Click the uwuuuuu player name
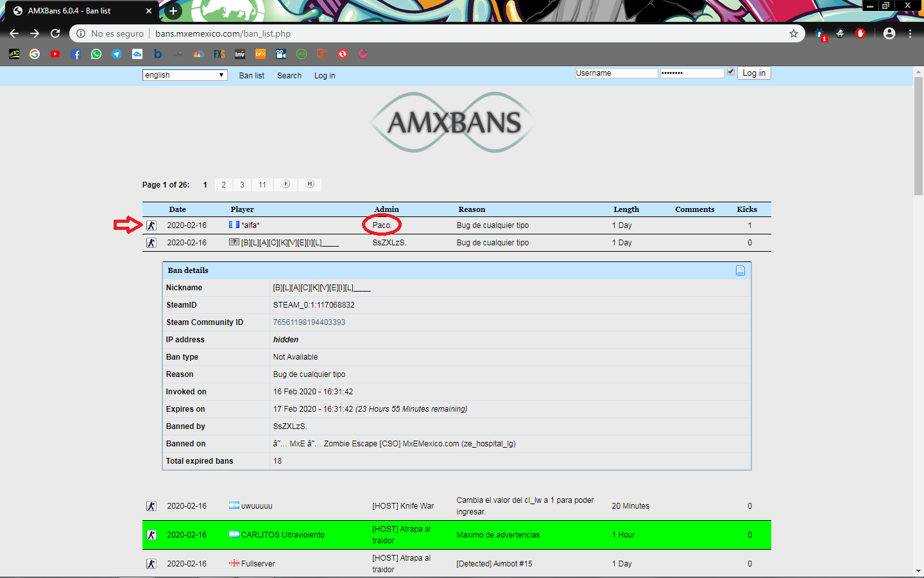This screenshot has width=924, height=578. (x=257, y=506)
